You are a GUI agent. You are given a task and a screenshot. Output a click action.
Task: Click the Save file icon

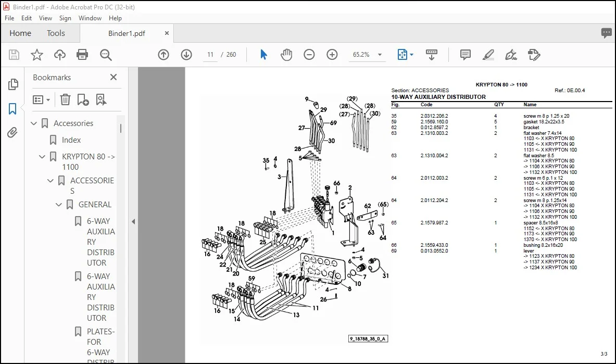[x=14, y=55]
